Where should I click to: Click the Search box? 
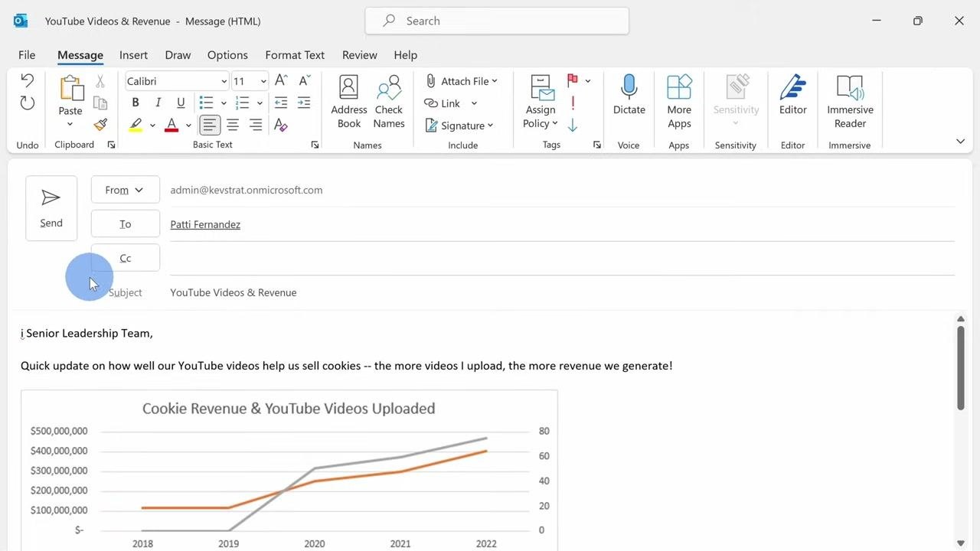pos(497,21)
